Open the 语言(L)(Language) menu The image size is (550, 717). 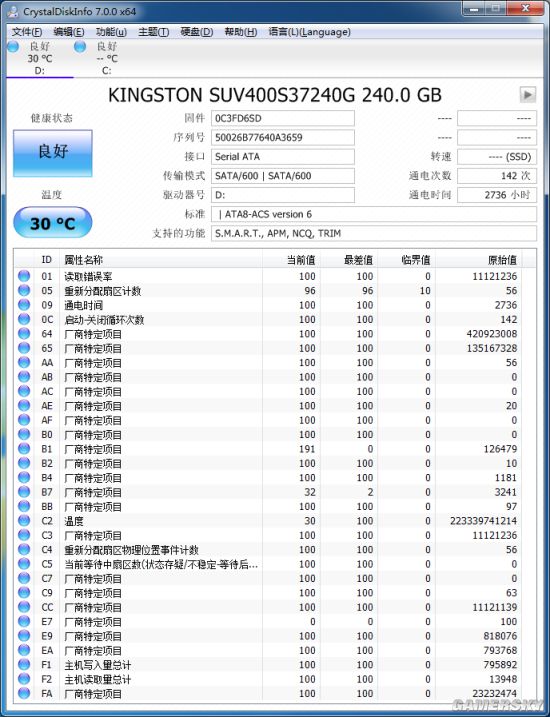(310, 32)
